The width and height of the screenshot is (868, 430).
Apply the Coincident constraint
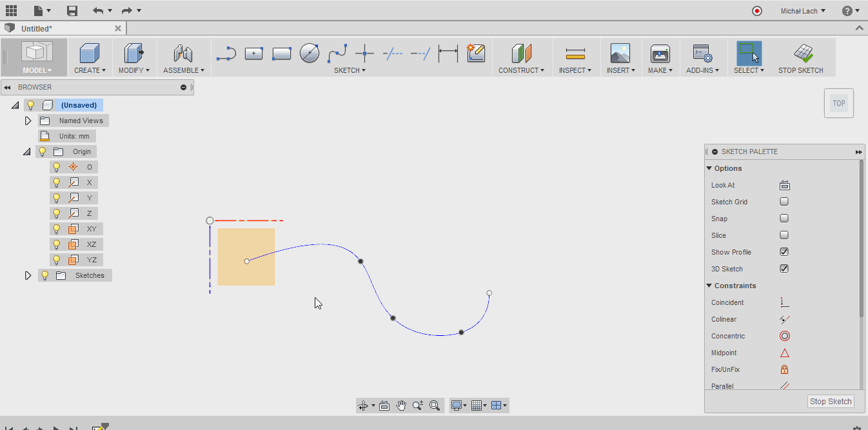tap(784, 302)
